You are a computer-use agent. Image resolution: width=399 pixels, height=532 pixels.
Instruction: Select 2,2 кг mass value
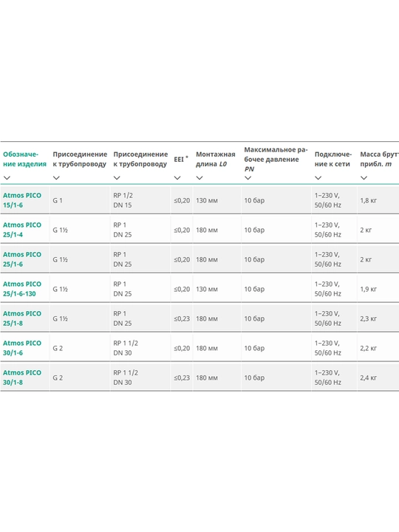coord(369,348)
